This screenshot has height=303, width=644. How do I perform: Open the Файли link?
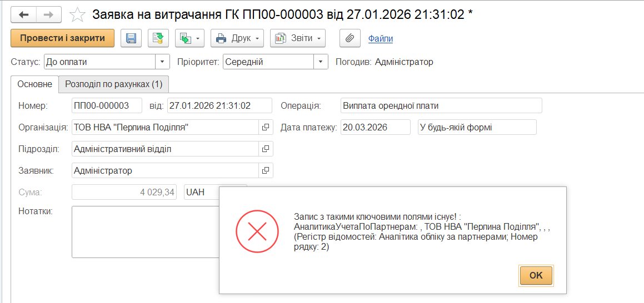[x=381, y=38]
